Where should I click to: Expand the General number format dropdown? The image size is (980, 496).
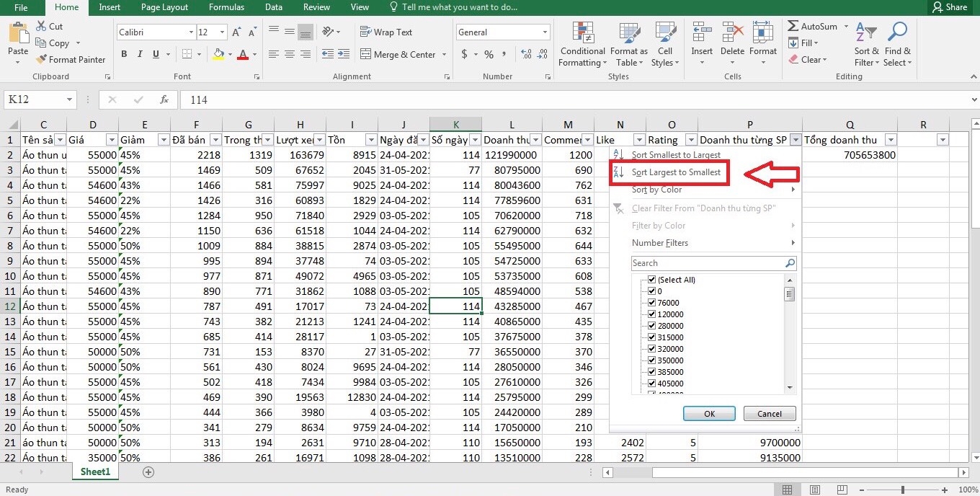coord(543,32)
